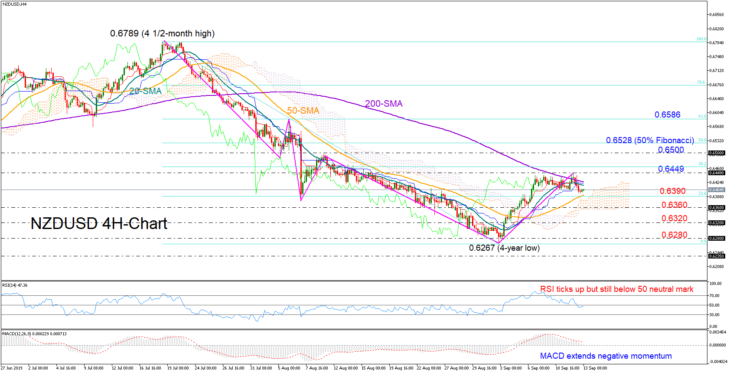Screen dimensions: 730x373
Task: Click the 0.6586 resistance level label
Action: (x=669, y=114)
